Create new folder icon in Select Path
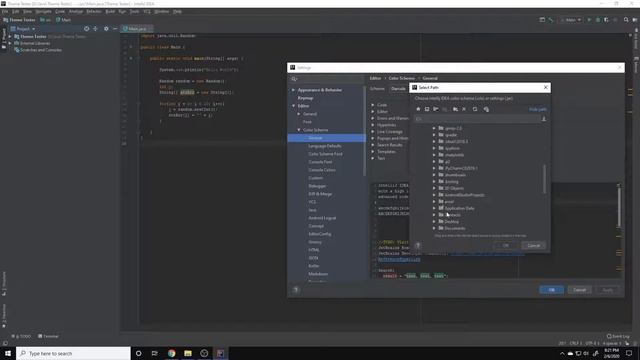640x360 pixels. [x=455, y=109]
